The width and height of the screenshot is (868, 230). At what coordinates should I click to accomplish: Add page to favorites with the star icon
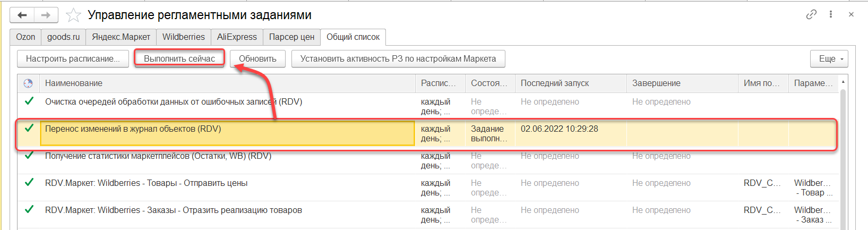(x=73, y=15)
